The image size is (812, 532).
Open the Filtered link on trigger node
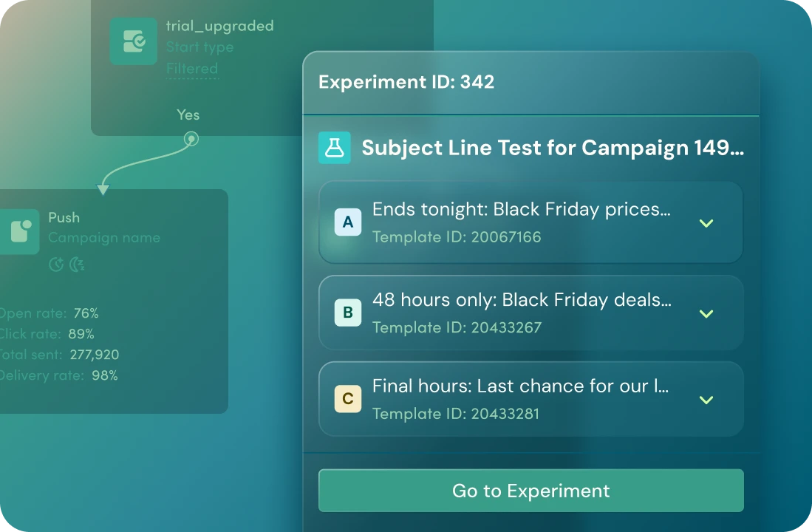click(x=192, y=69)
